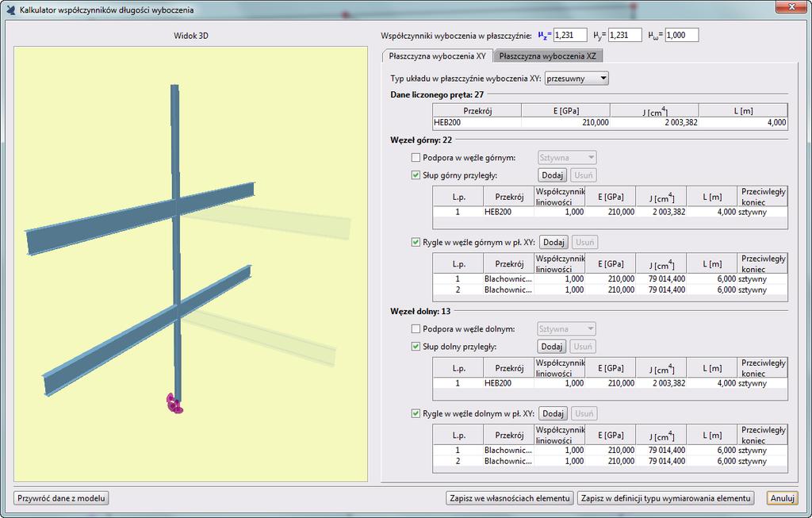This screenshot has width=812, height=518.
Task: Click 'Przekrój' header in calculated bar table
Action: pyautogui.click(x=477, y=111)
